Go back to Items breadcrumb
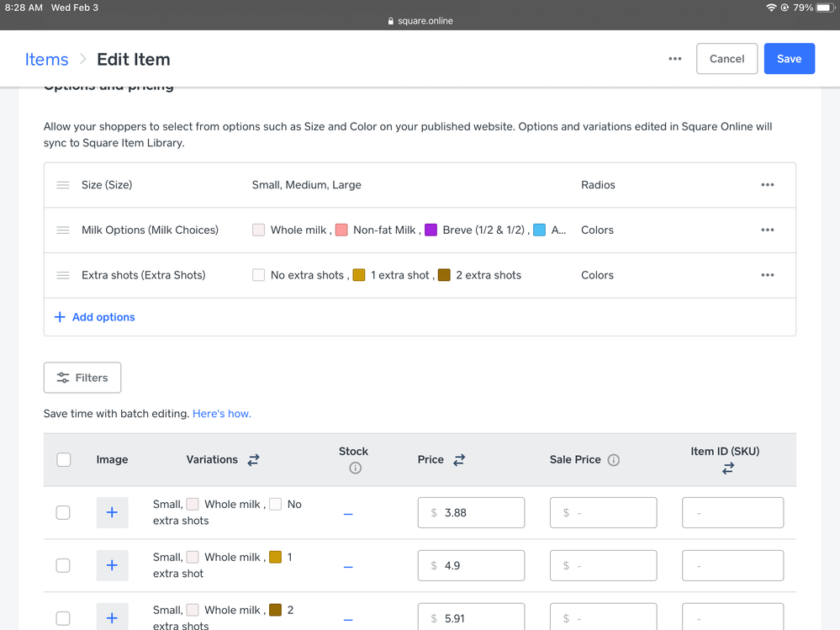 pyautogui.click(x=46, y=59)
